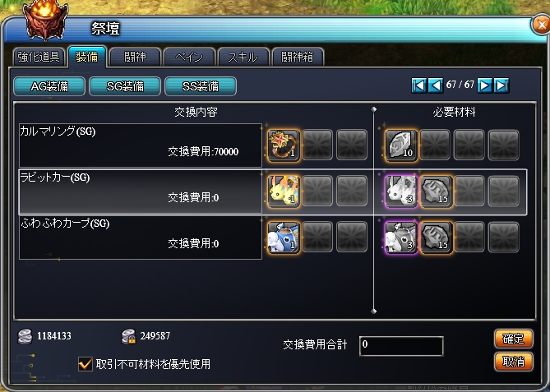Go to the next page arrow
The height and width of the screenshot is (392, 550).
click(x=484, y=85)
